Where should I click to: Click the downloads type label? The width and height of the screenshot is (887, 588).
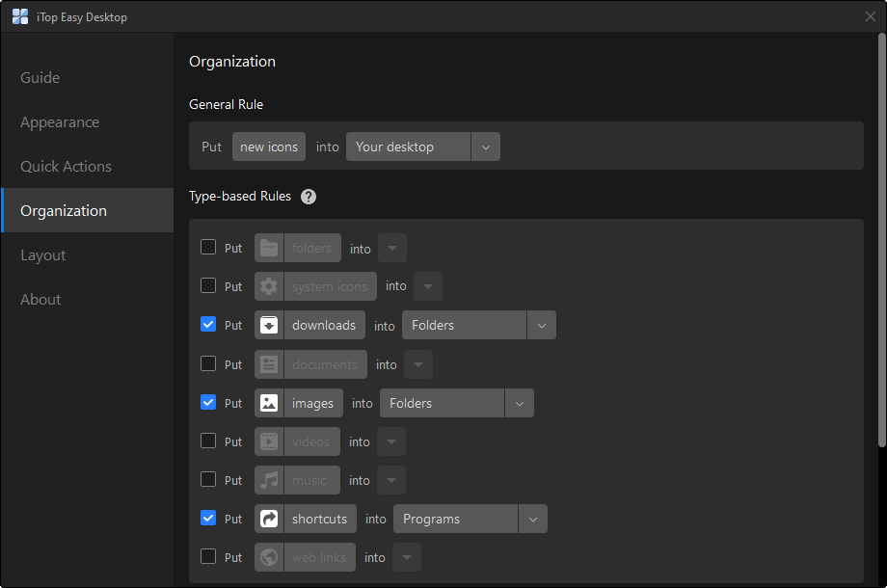[x=324, y=325]
